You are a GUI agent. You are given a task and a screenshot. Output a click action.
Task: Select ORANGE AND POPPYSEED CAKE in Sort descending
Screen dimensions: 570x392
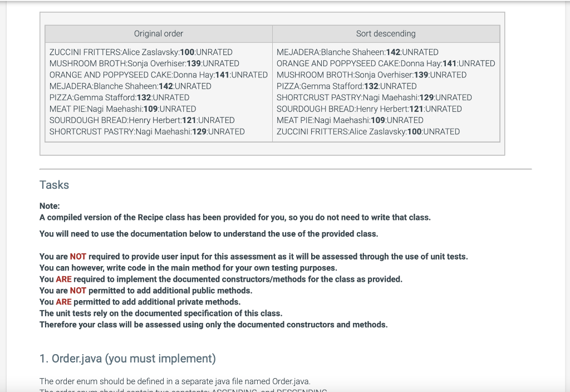385,63
